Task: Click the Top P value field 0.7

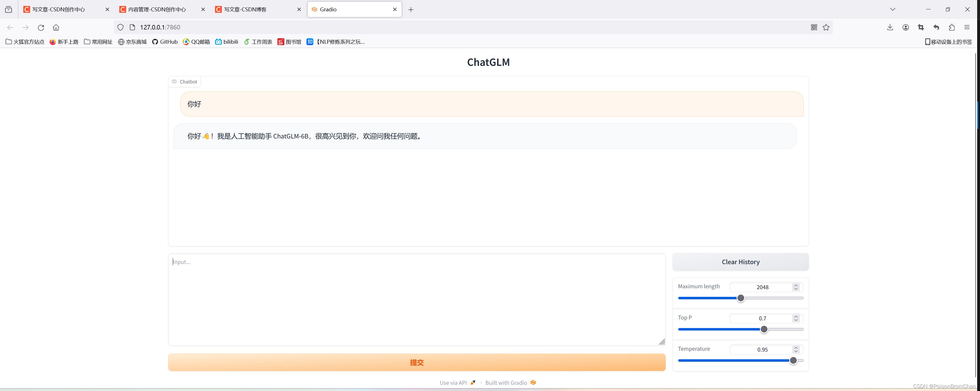Action: click(x=762, y=318)
